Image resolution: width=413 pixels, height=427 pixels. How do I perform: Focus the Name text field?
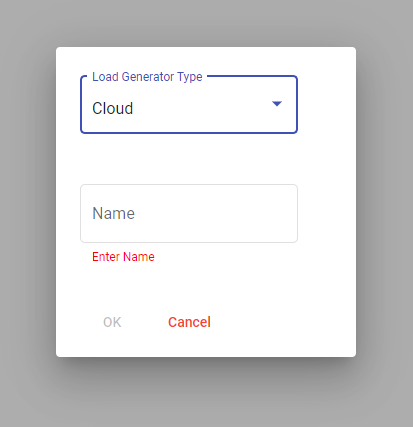coord(189,213)
